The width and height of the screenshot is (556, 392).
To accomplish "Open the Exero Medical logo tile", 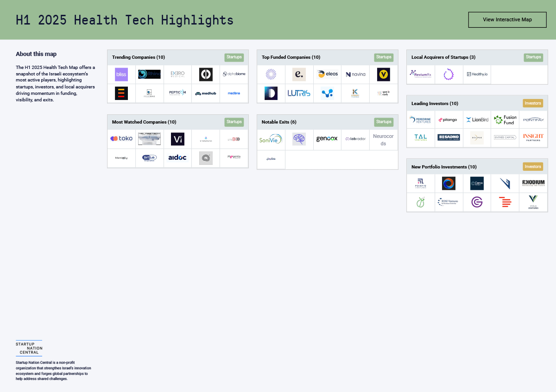I will 177,74.
